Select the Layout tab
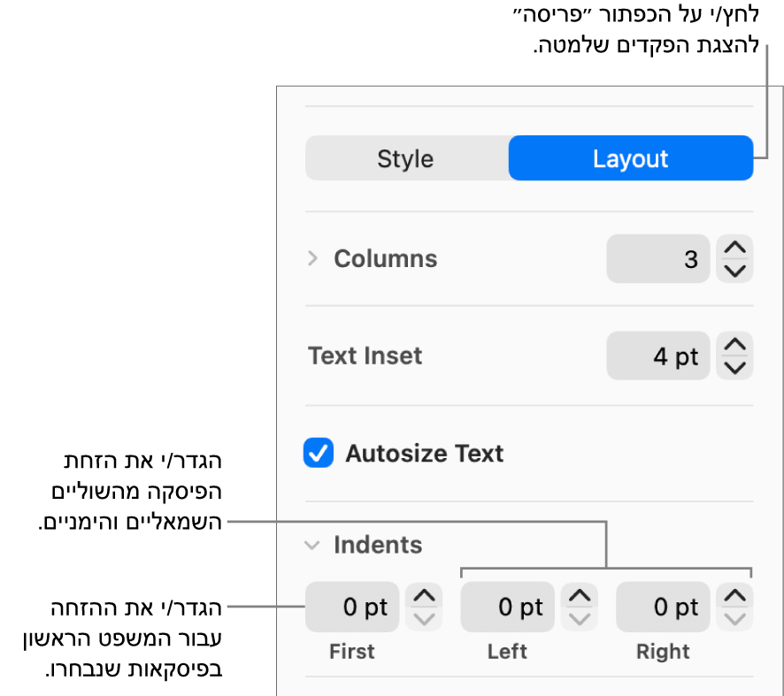 click(630, 158)
